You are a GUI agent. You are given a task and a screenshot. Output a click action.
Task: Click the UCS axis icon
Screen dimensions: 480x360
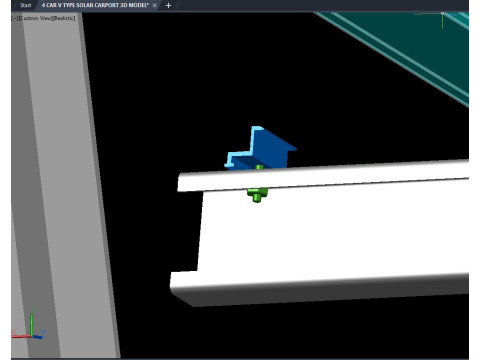(x=28, y=325)
